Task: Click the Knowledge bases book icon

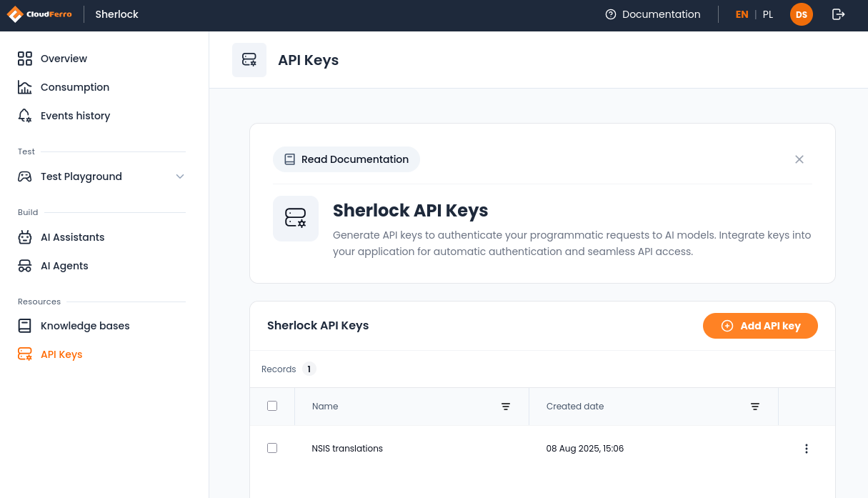Action: 25,326
